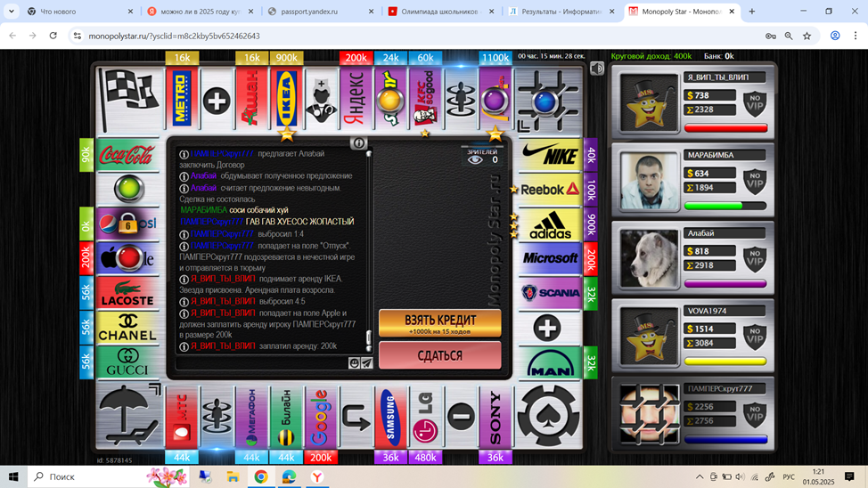The image size is (868, 488).
Task: Click МАРАБИМБА's green timer bar
Action: click(725, 206)
